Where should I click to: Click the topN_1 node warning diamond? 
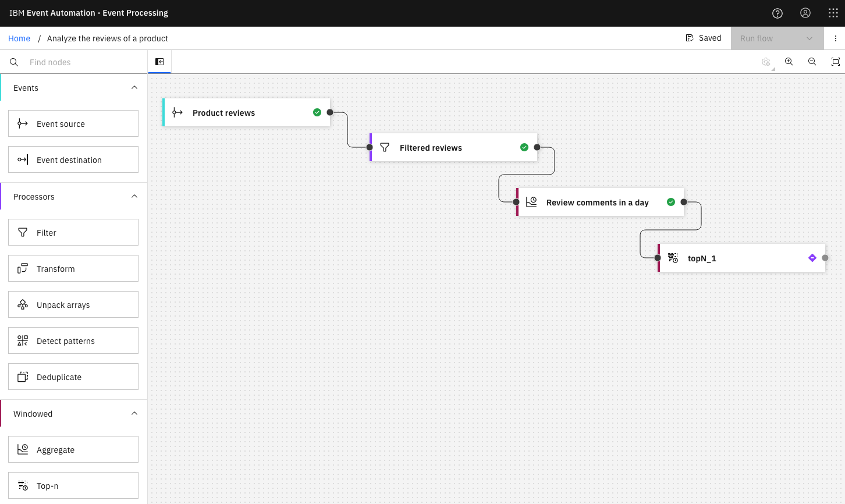point(812,258)
